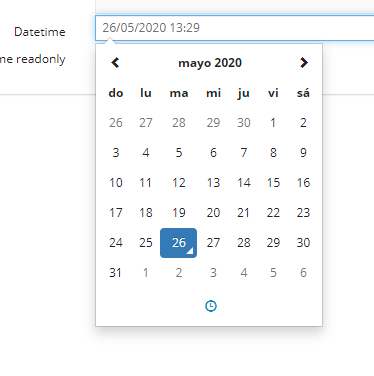Choose day 31 of May
374x376 pixels.
pyautogui.click(x=116, y=273)
